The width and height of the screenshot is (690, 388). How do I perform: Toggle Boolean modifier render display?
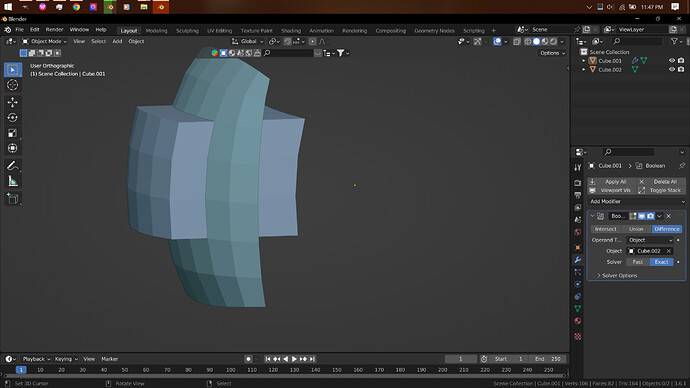[x=650, y=216]
